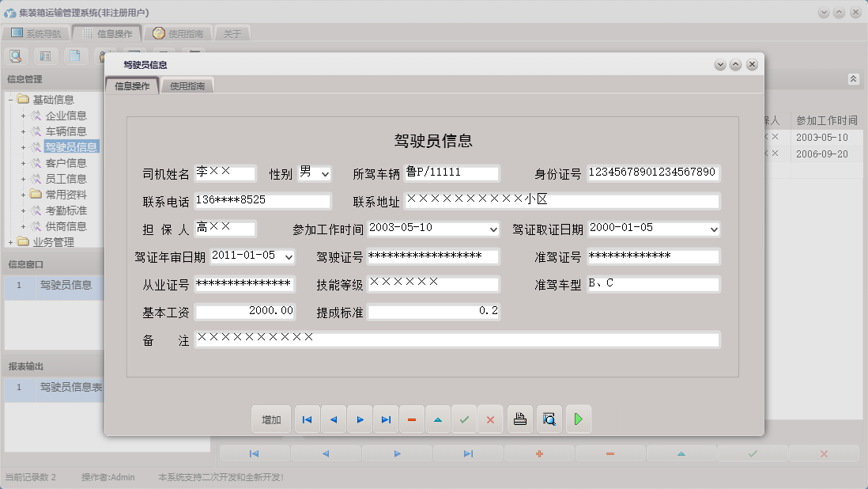Select 客户信息 in the information tree

[x=66, y=162]
